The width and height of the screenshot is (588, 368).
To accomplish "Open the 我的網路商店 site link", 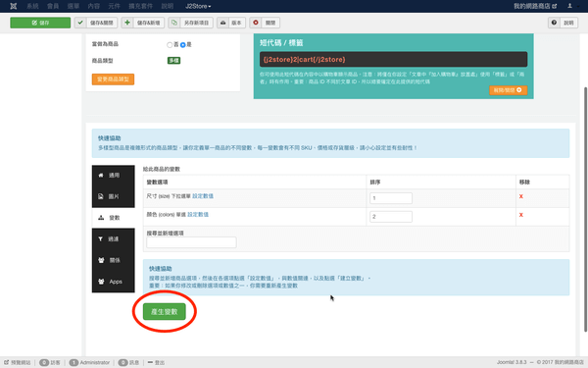I will click(535, 6).
